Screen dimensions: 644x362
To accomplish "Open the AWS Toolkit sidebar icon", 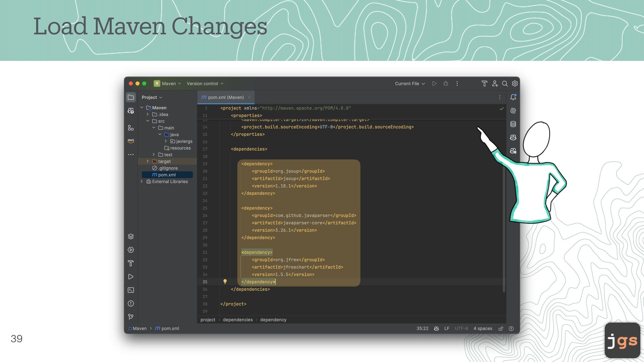I will tap(131, 141).
